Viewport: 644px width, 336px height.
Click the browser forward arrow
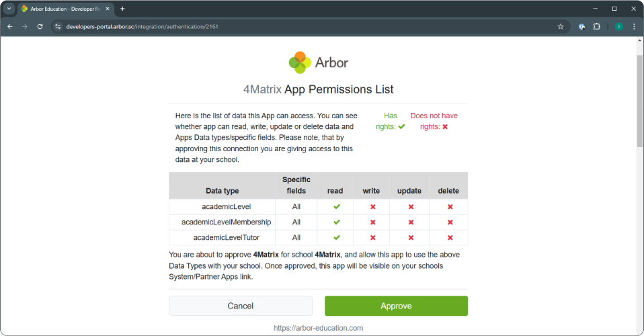(25, 27)
